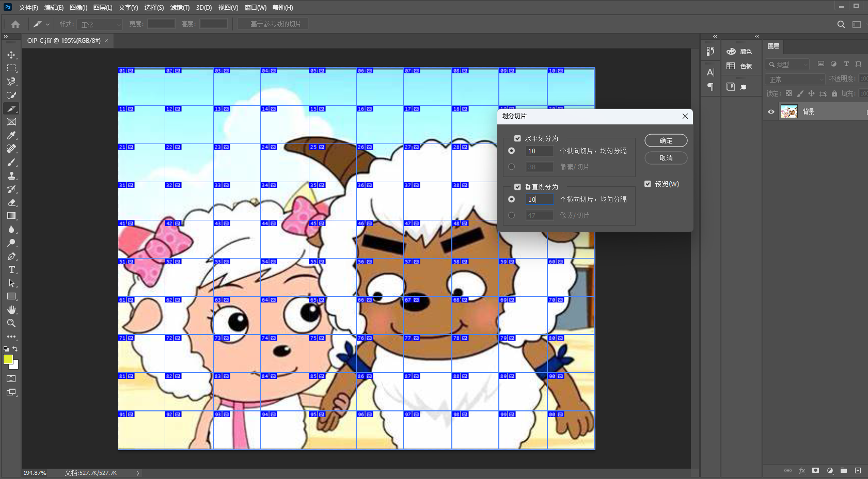
Task: Click the search magnifier in options bar
Action: [x=841, y=24]
